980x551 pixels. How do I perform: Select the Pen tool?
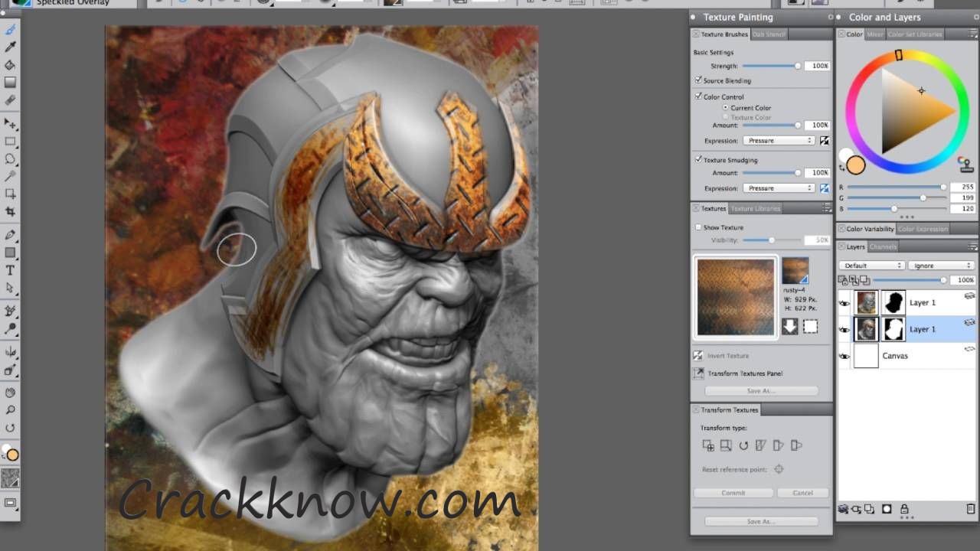11,235
